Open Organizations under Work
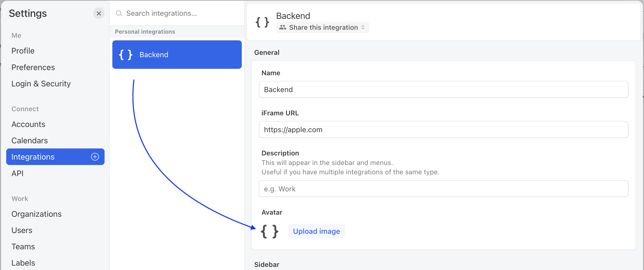The height and width of the screenshot is (270, 644). (36, 214)
